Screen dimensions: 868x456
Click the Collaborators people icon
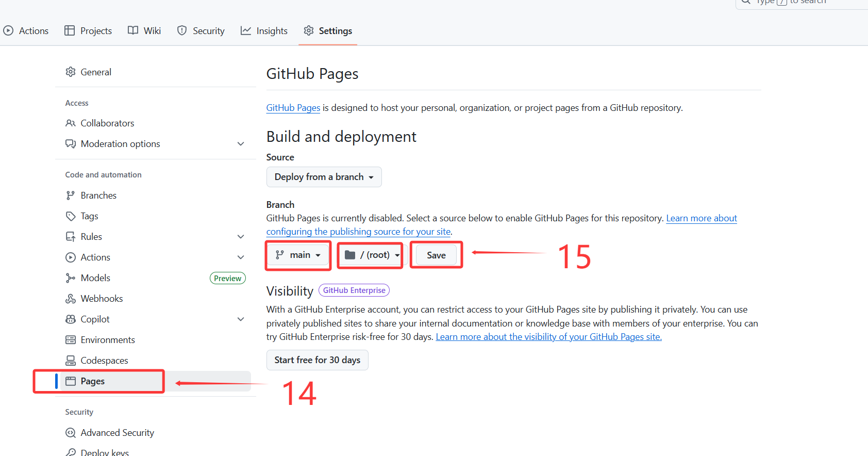(71, 123)
